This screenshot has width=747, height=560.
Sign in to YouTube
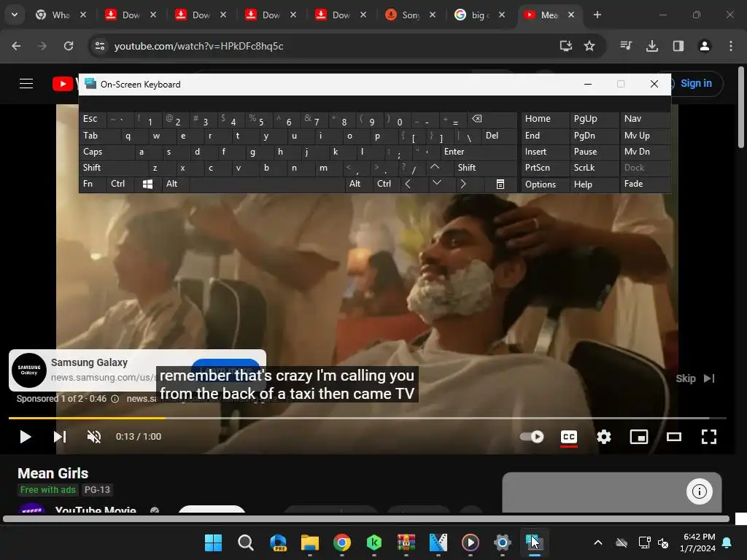pos(695,84)
